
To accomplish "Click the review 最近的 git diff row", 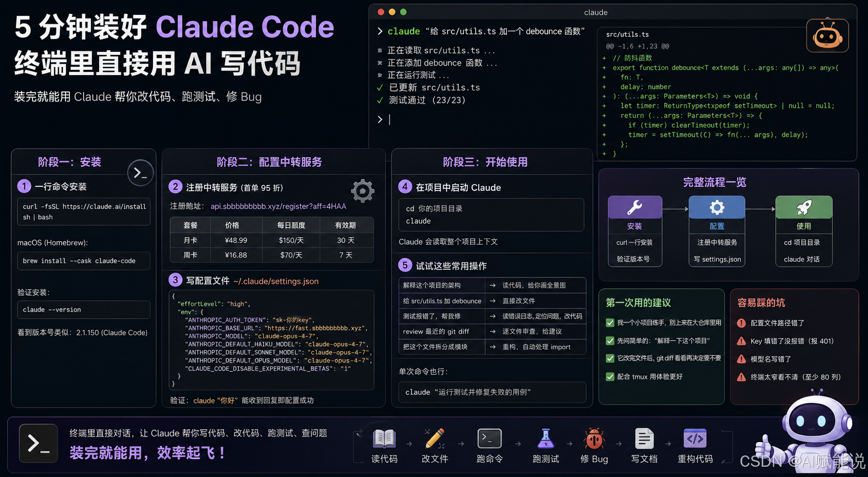I will click(x=492, y=332).
